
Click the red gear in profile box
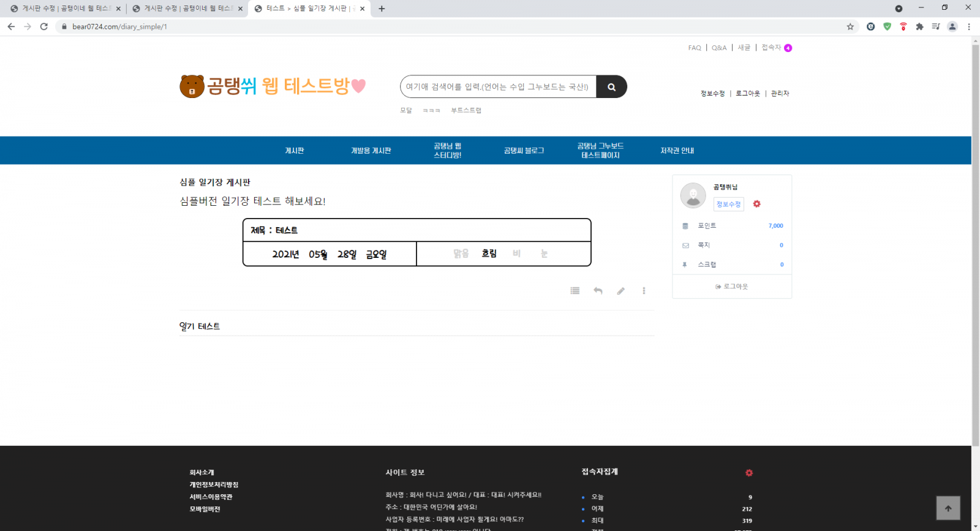coord(756,204)
